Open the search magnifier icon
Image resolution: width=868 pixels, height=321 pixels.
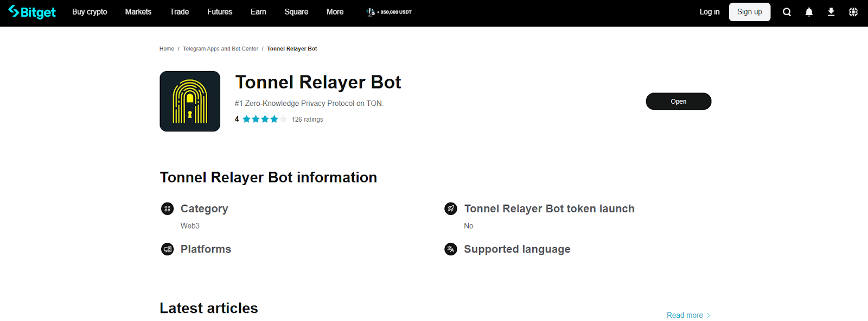coord(787,12)
